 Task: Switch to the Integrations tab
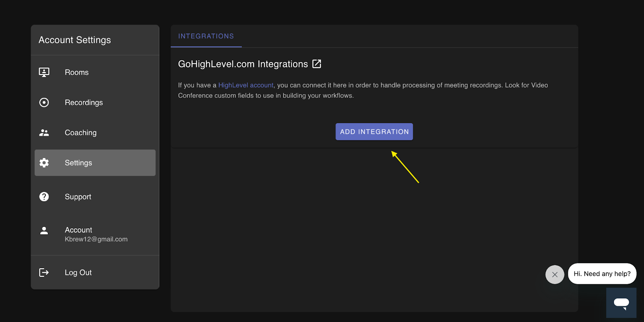point(206,36)
